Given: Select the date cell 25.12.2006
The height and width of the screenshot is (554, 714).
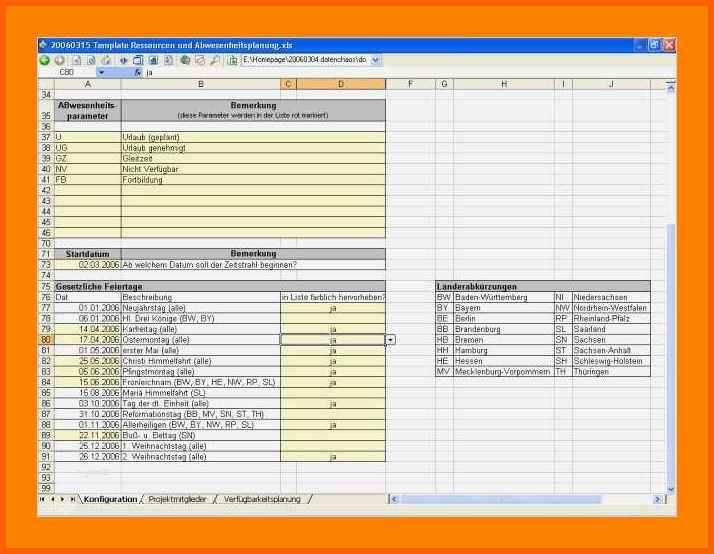Looking at the screenshot, I should (87, 446).
